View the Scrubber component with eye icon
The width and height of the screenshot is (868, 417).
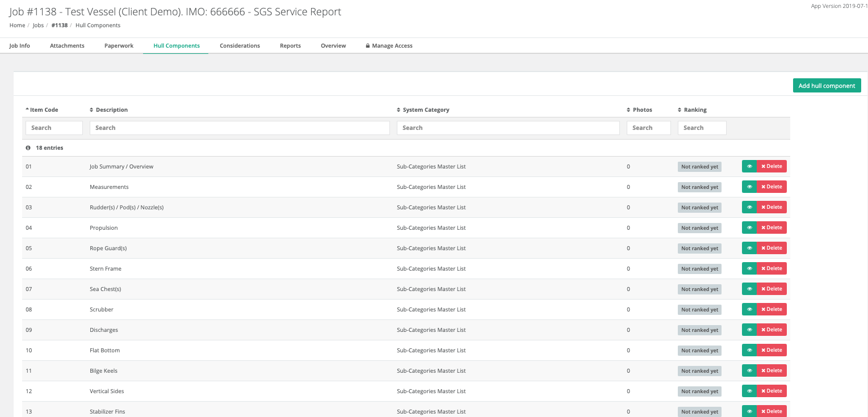749,309
